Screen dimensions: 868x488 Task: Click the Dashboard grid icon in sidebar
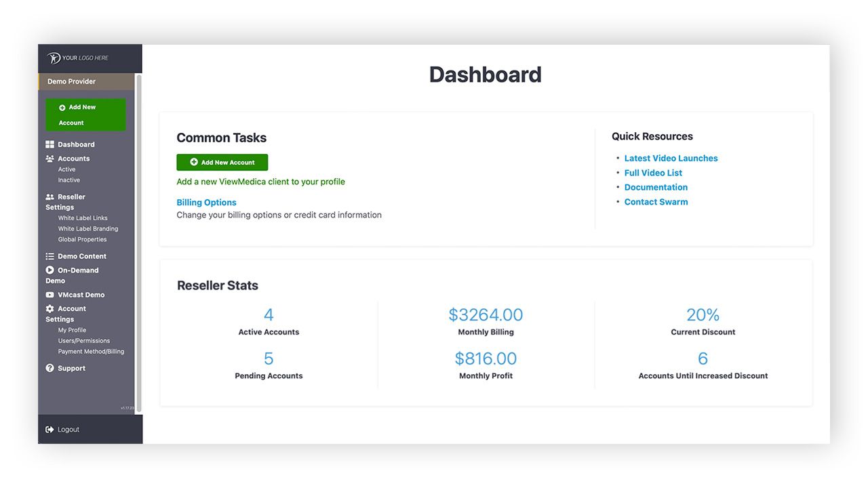click(50, 144)
